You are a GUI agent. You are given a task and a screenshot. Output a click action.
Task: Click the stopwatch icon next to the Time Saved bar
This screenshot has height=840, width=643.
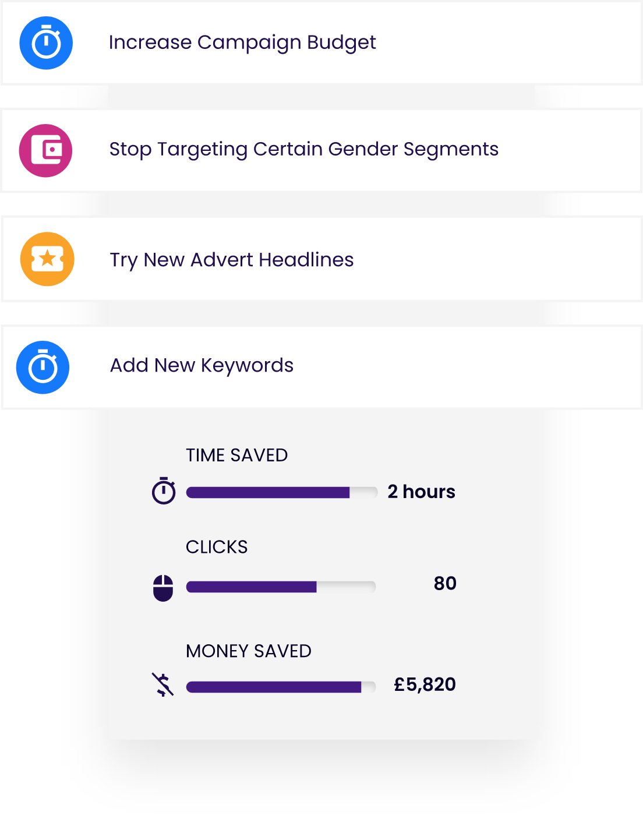[164, 491]
